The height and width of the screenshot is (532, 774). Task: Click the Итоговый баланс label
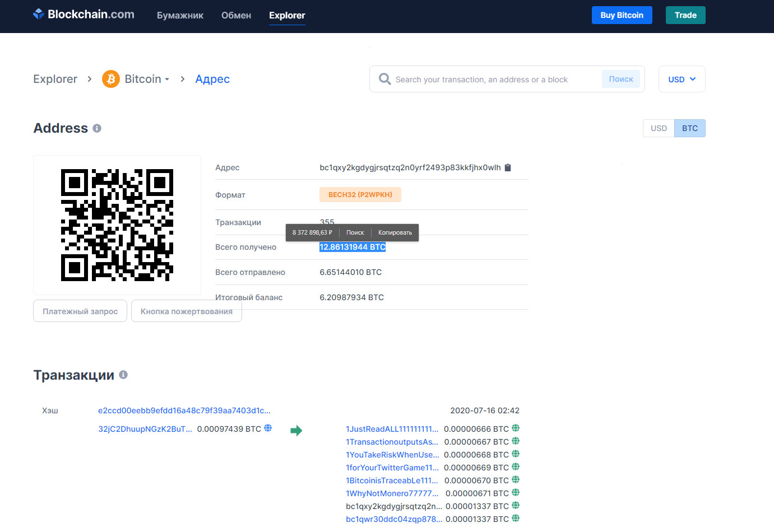coord(249,297)
